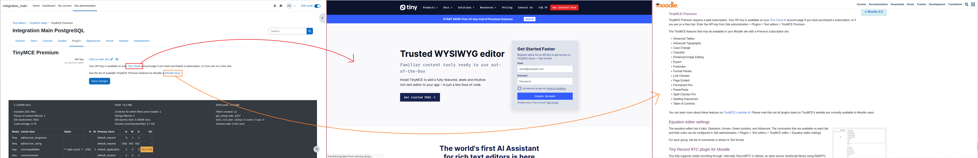The width and height of the screenshot is (980, 158).
Task: Switch to the Courses admin tab
Action: pyautogui.click(x=48, y=41)
